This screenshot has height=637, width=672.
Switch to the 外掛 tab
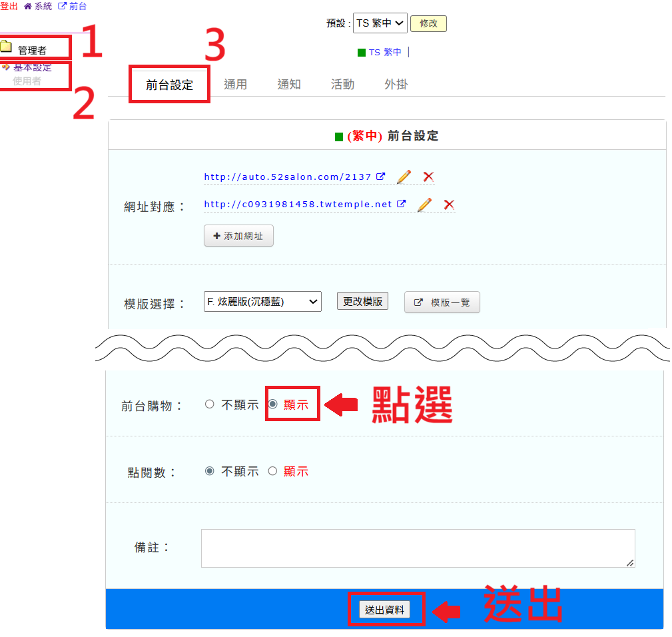point(396,85)
